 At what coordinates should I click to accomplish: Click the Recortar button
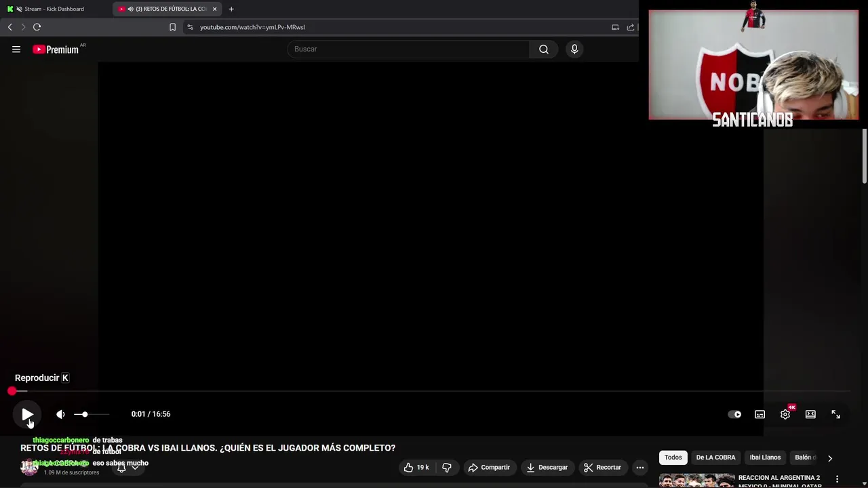click(x=602, y=467)
